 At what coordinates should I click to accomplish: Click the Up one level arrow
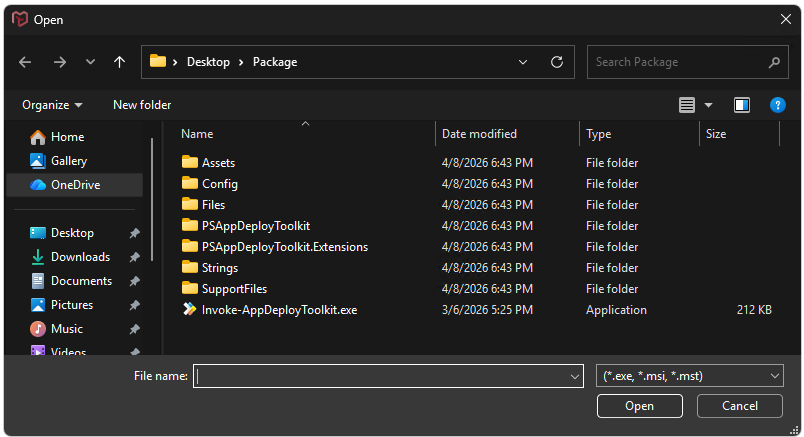[x=119, y=62]
